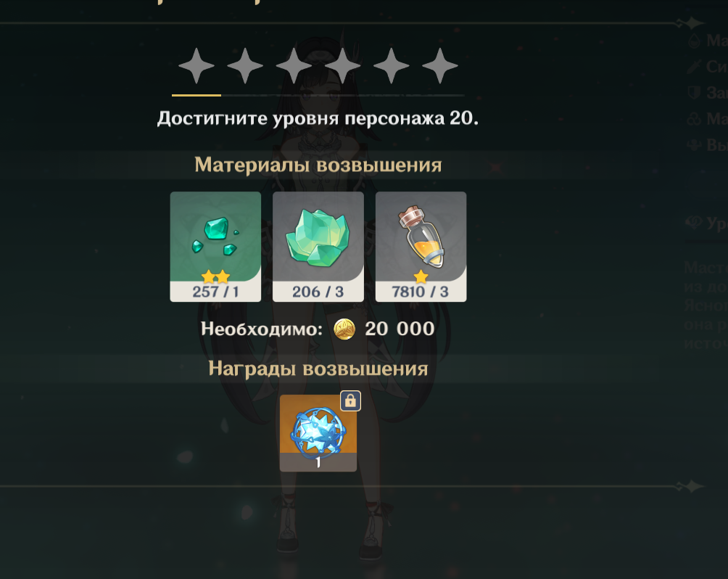
Task: Click the gold Mora coin icon
Action: pyautogui.click(x=344, y=329)
